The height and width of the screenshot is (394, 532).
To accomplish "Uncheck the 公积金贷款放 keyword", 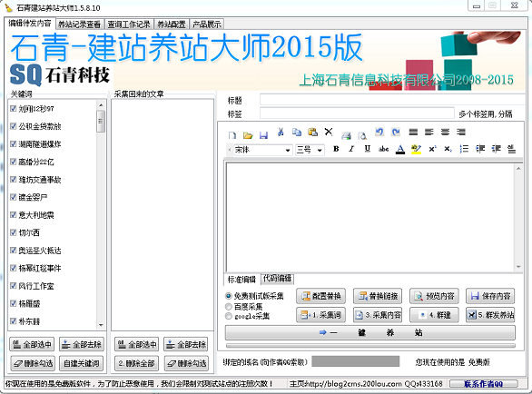I will pyautogui.click(x=14, y=126).
